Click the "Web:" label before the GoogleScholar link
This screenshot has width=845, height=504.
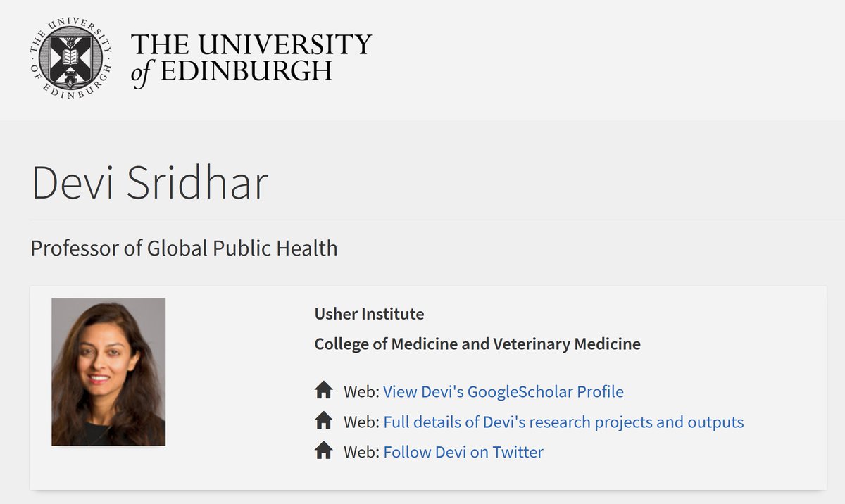tap(361, 391)
